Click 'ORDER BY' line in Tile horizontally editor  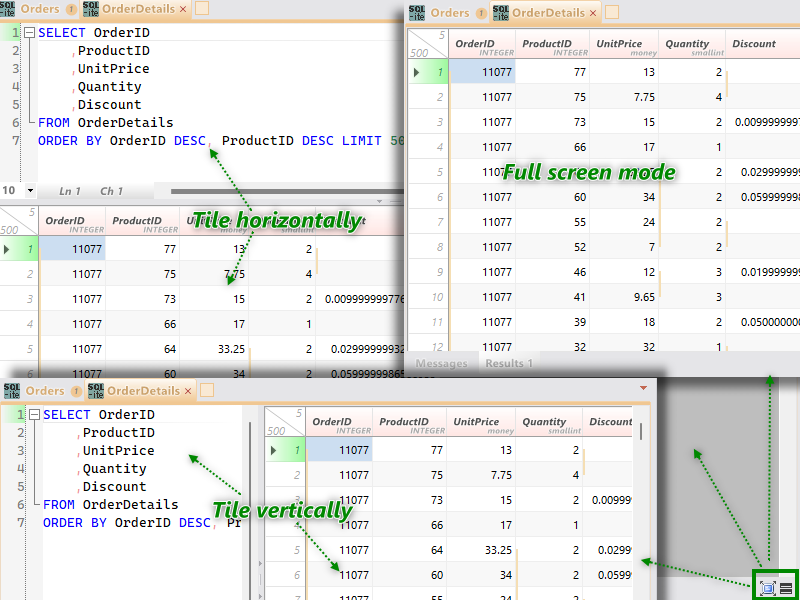click(x=220, y=141)
